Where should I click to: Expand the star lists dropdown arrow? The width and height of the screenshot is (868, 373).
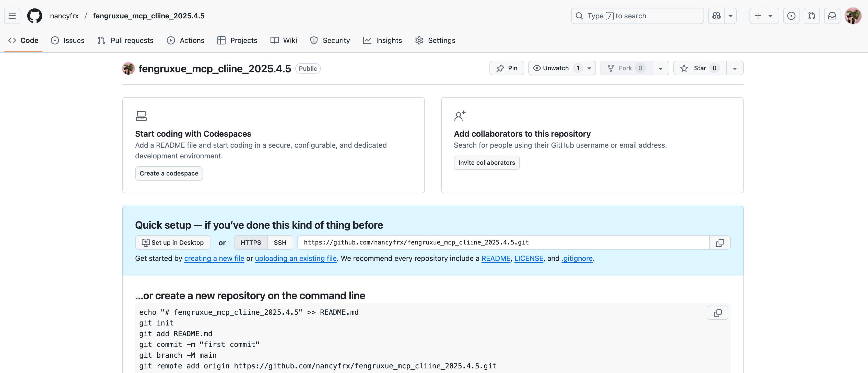pos(735,68)
